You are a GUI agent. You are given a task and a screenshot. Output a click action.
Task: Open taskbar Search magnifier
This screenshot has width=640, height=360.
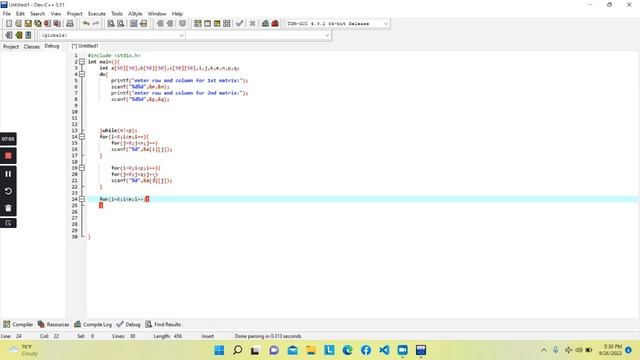[237, 350]
